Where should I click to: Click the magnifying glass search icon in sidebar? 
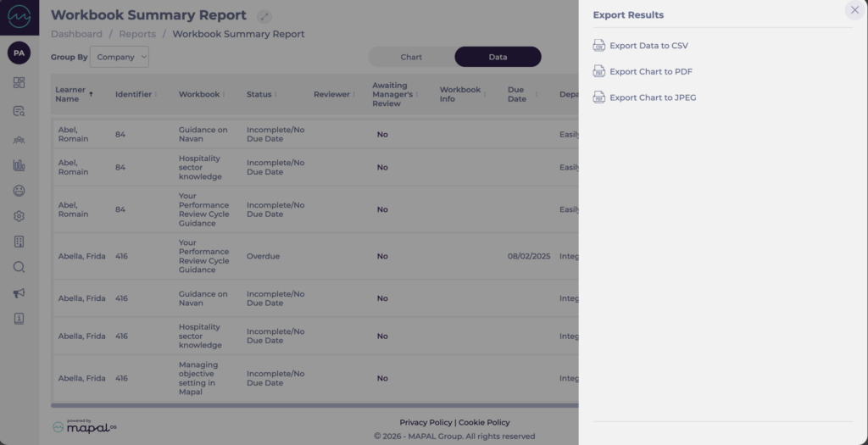pyautogui.click(x=19, y=267)
